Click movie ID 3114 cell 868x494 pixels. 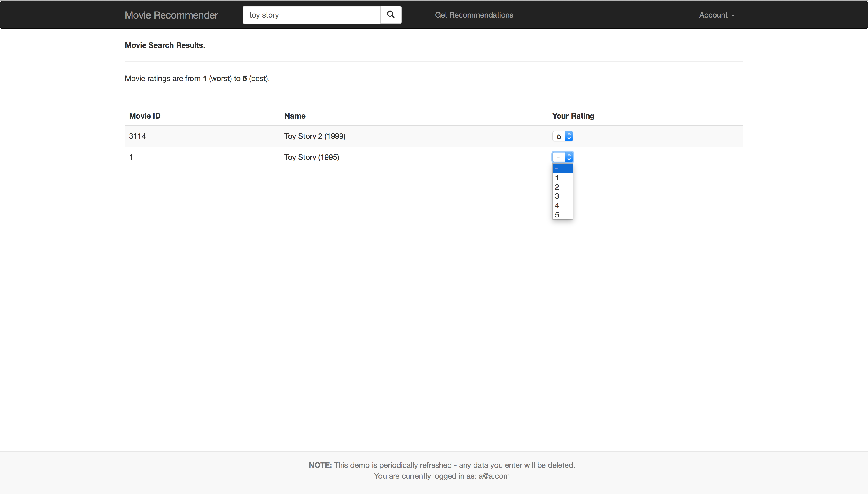pyautogui.click(x=137, y=136)
